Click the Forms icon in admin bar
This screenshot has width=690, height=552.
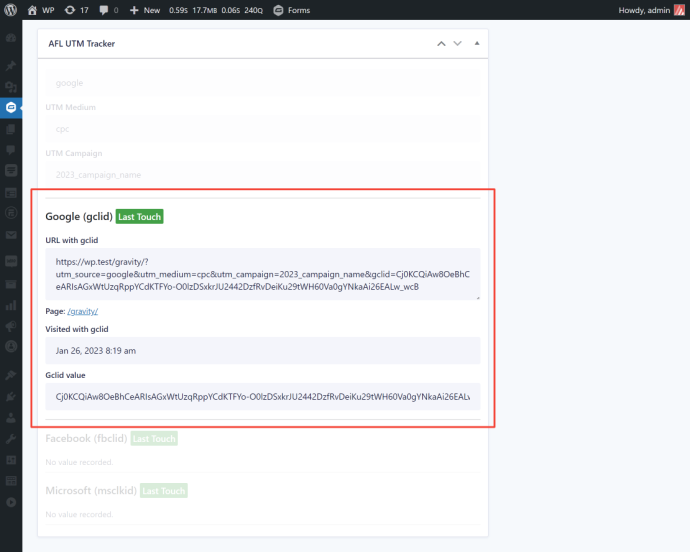coord(292,10)
